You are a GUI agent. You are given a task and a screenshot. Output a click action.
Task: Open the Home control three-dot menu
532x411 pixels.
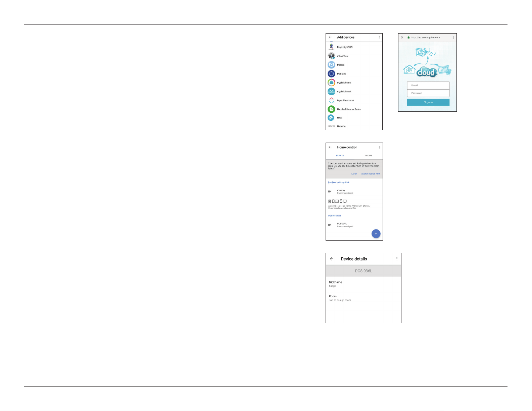pos(380,147)
